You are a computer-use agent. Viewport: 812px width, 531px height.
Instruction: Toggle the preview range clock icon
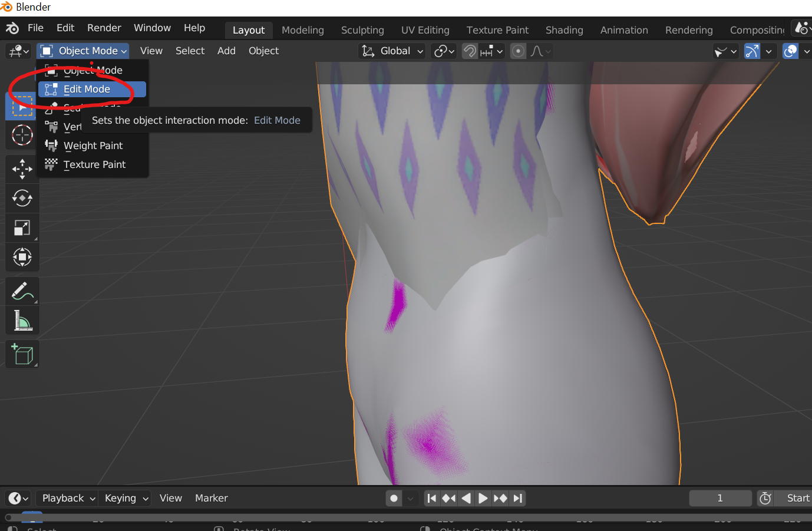pos(765,499)
